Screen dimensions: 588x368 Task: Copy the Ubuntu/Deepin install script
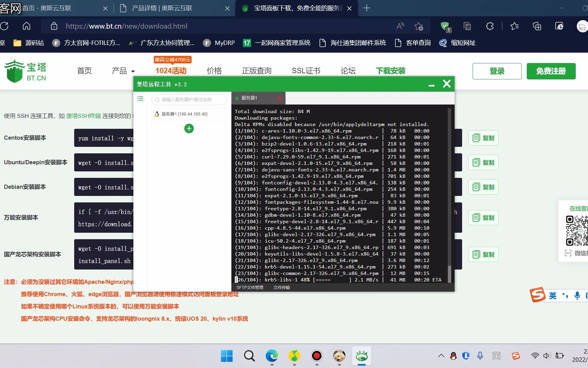(x=483, y=163)
